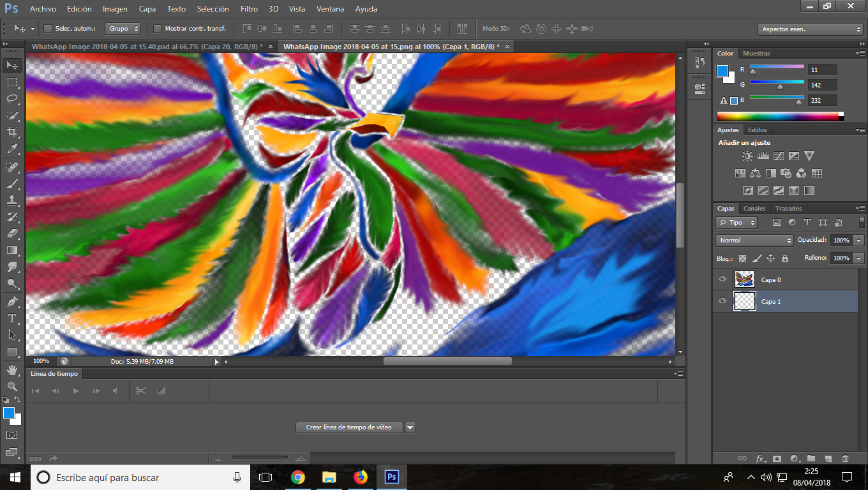
Task: Hide the Capa 0 layer
Action: [722, 279]
